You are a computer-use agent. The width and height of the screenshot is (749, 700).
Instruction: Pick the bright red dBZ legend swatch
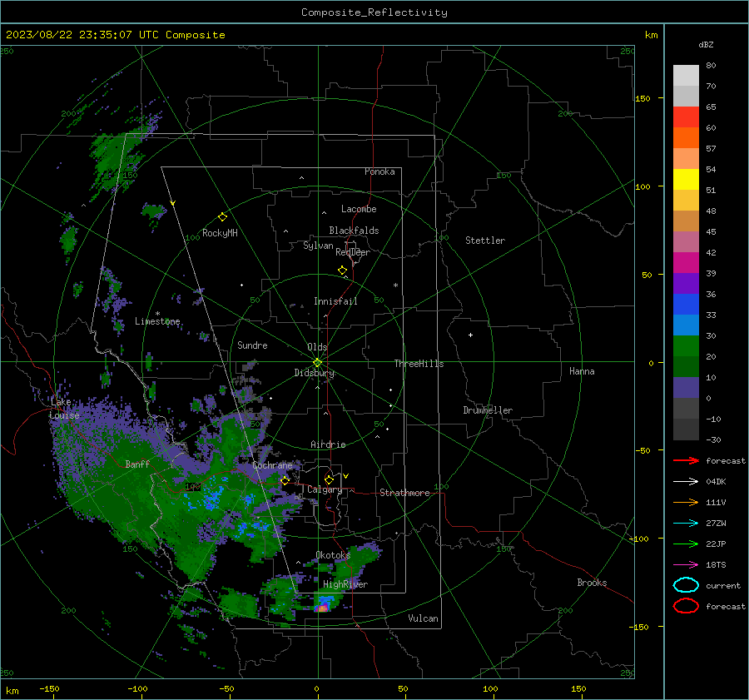pyautogui.click(x=686, y=117)
